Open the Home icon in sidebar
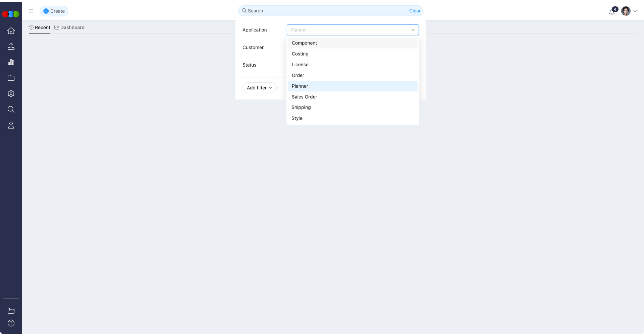The image size is (644, 334). 11,31
